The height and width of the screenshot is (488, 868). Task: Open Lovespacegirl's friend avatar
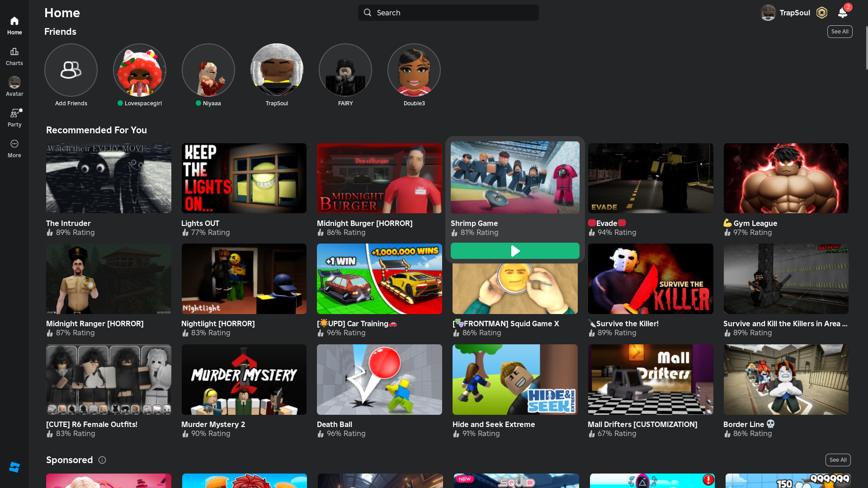[x=140, y=70]
